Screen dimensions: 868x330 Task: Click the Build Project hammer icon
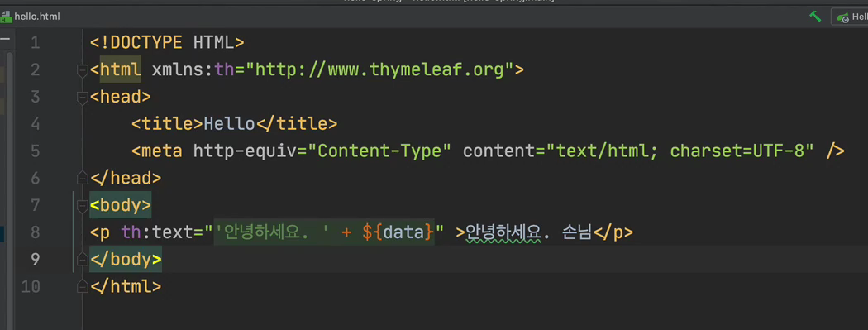[815, 17]
